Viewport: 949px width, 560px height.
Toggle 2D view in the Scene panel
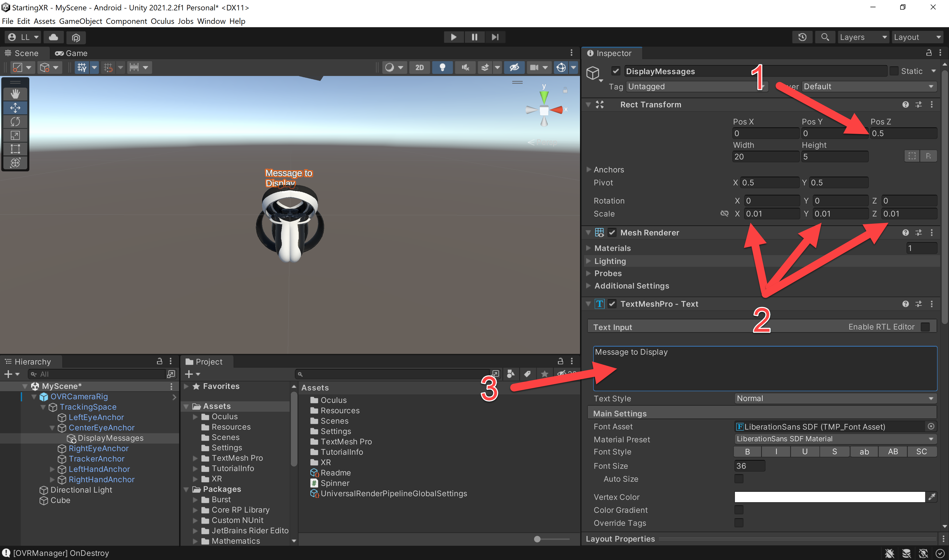coord(420,67)
